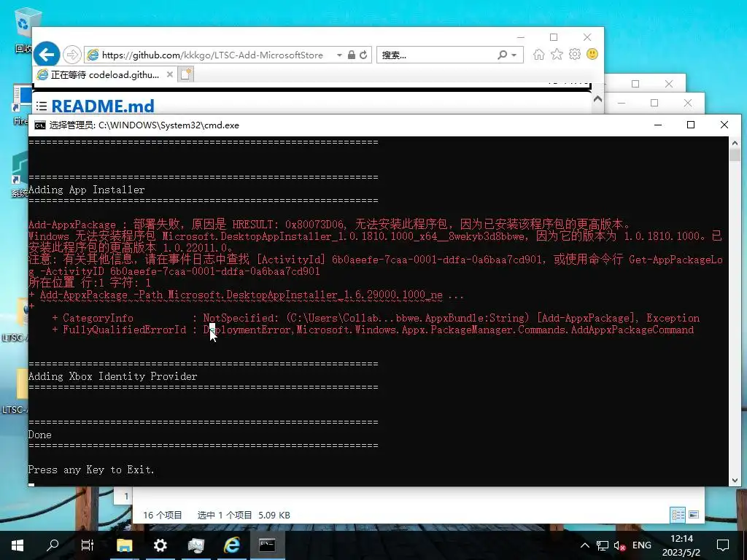Click the cmd scrollbar up arrow
This screenshot has width=747, height=560.
735,142
